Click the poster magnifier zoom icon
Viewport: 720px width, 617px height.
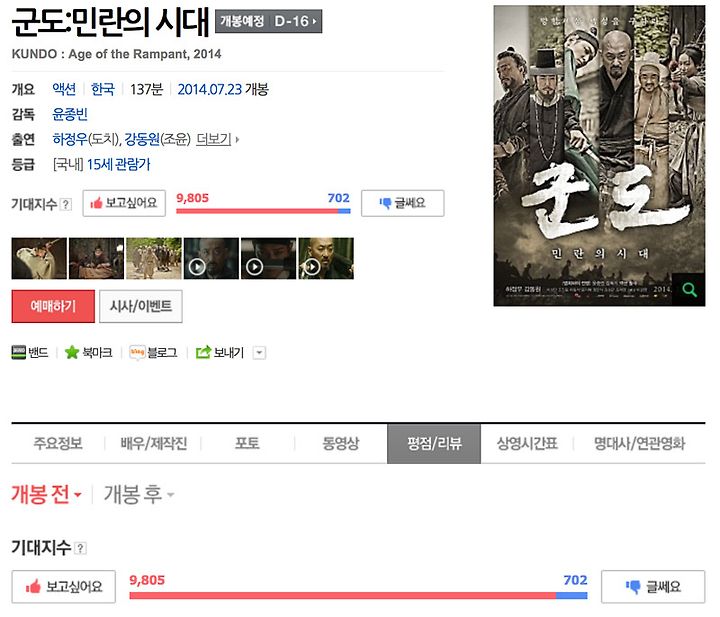pos(689,290)
